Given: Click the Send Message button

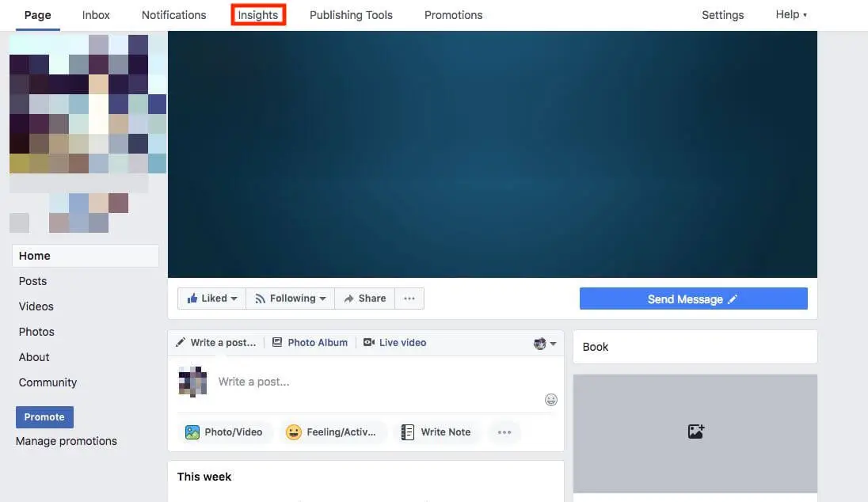Looking at the screenshot, I should [693, 299].
